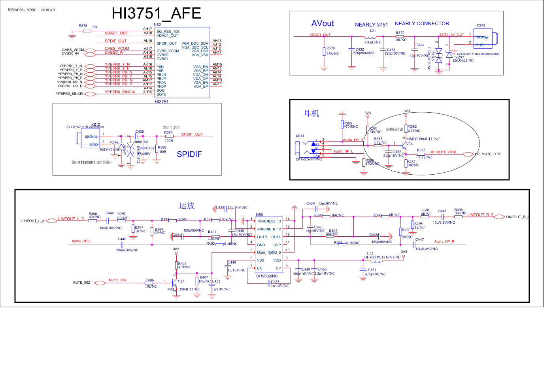The height and width of the screenshot is (392, 555).
Task: Click the R393 resistor designator
Action: tap(165, 219)
